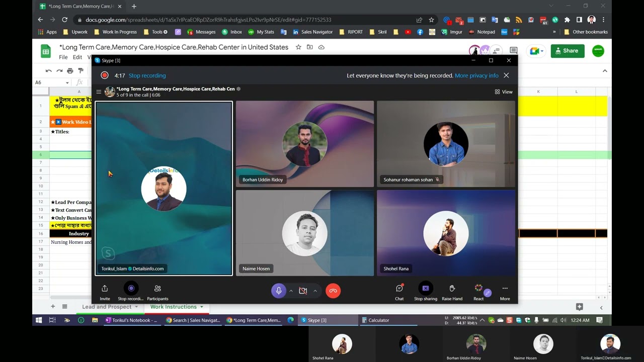Open the Name box dropdown for cell A6

(67, 82)
